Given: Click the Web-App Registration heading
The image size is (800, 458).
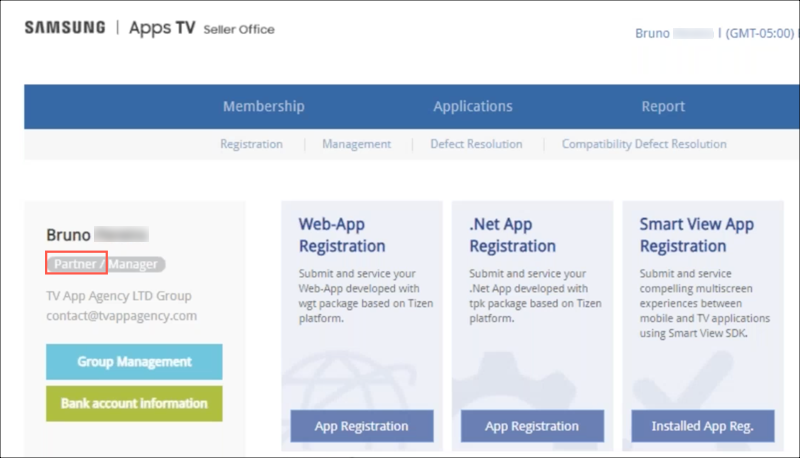Looking at the screenshot, I should (342, 235).
